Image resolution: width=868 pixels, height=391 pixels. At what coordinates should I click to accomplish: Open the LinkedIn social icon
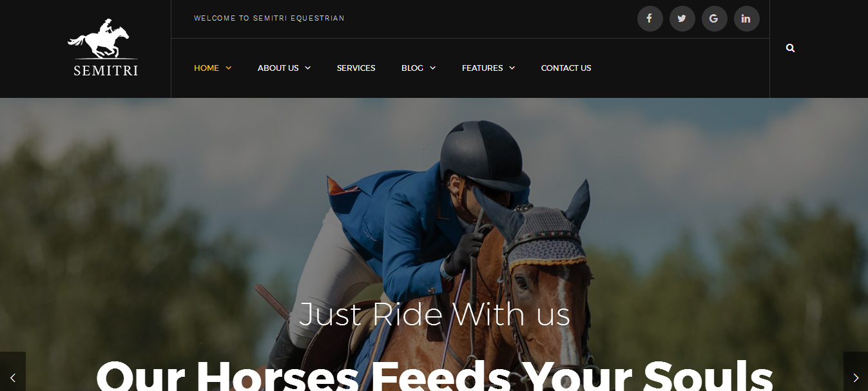(746, 19)
